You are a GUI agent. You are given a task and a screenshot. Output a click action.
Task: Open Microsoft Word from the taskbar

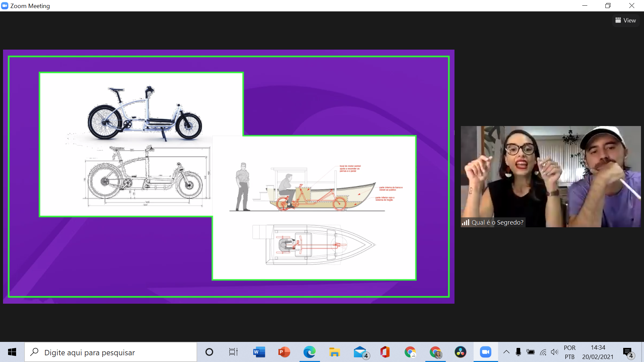(259, 352)
